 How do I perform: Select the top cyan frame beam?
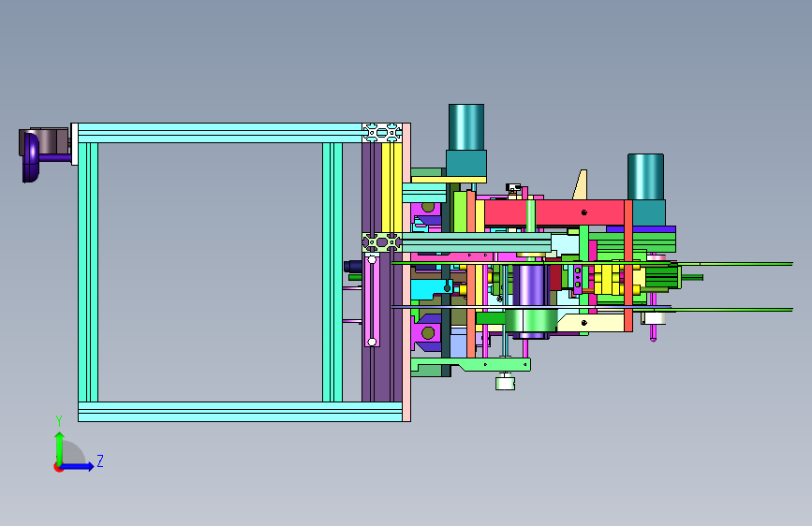220,133
